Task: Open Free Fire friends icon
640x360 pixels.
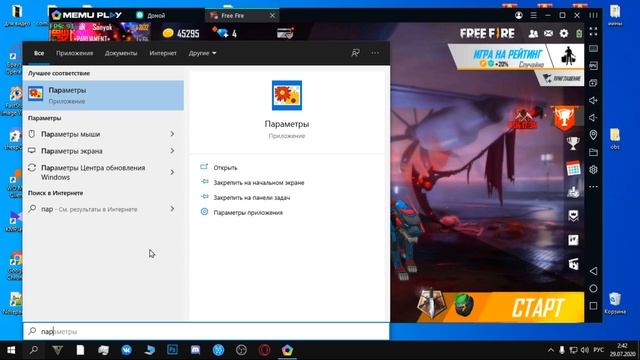Action: (x=533, y=33)
